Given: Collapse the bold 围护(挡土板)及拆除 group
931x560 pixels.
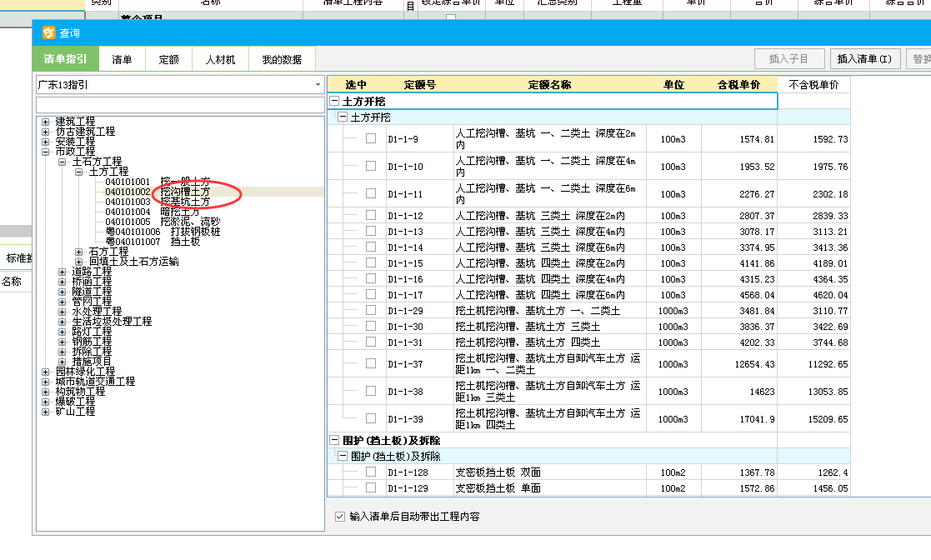Looking at the screenshot, I should pos(334,441).
